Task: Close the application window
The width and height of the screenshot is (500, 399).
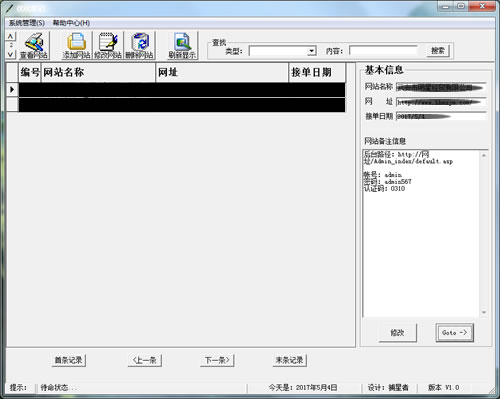Action: pyautogui.click(x=482, y=6)
